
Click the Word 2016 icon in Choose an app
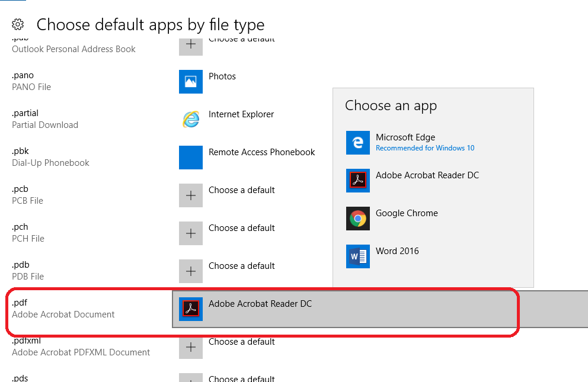(358, 256)
